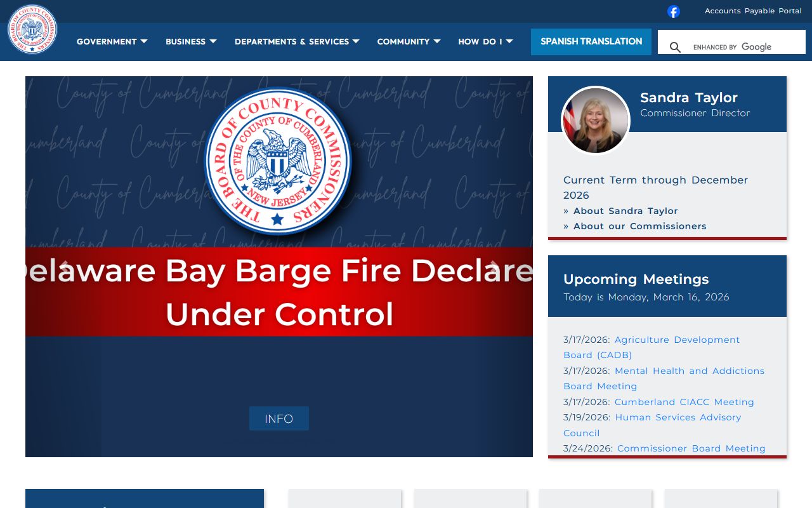Open the About Sandra Taylor link
Viewport: 812px width, 508px height.
[x=625, y=211]
